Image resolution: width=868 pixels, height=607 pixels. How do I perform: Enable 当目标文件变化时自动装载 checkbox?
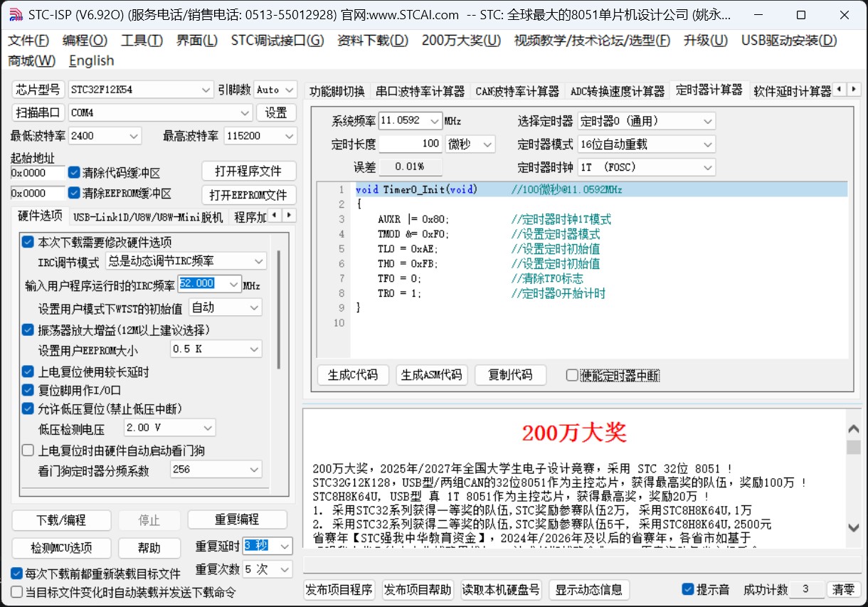(17, 592)
